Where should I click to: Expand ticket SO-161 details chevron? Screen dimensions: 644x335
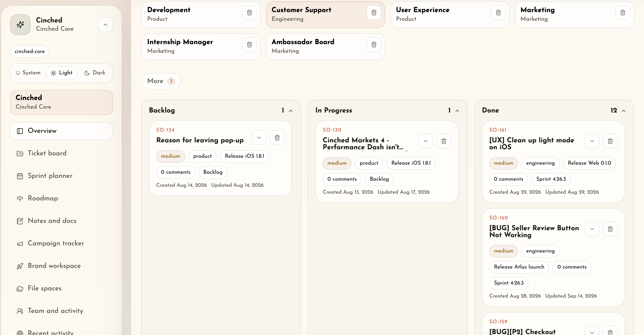592,141
